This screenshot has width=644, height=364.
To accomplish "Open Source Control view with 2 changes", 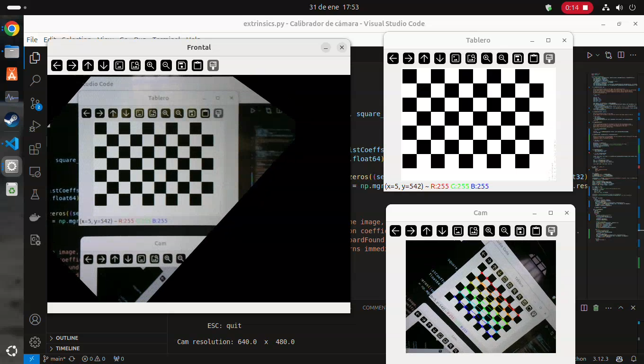I will pos(35,103).
